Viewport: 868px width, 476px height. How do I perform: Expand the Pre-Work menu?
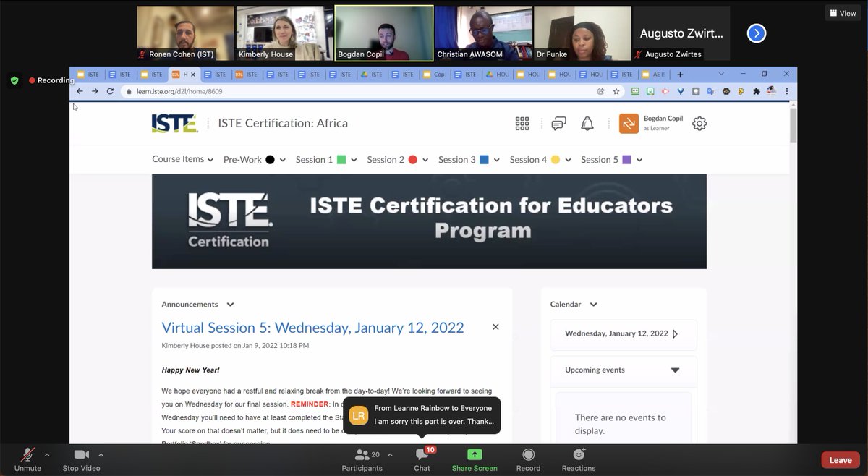[254, 160]
